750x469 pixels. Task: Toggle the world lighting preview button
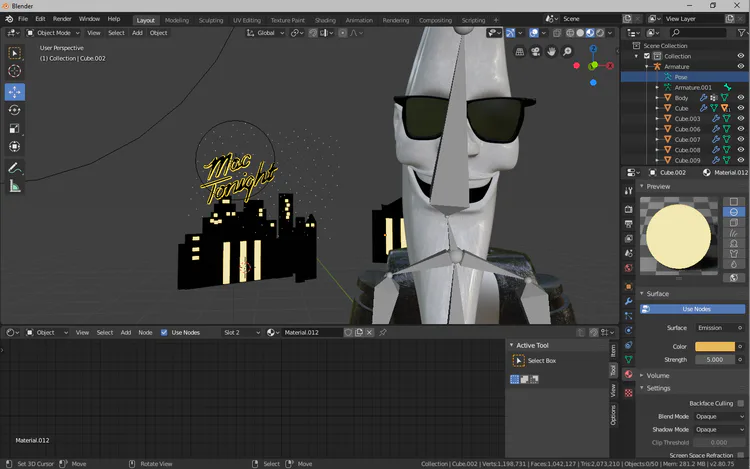(x=734, y=277)
